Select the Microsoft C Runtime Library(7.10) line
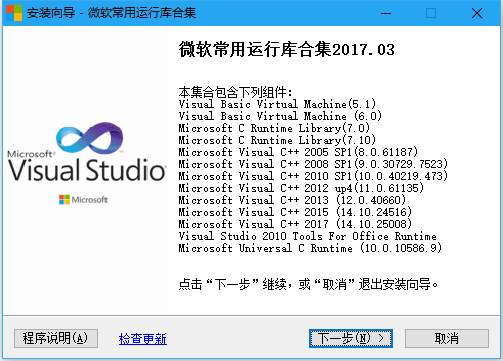This screenshot has width=503, height=361. [277, 140]
